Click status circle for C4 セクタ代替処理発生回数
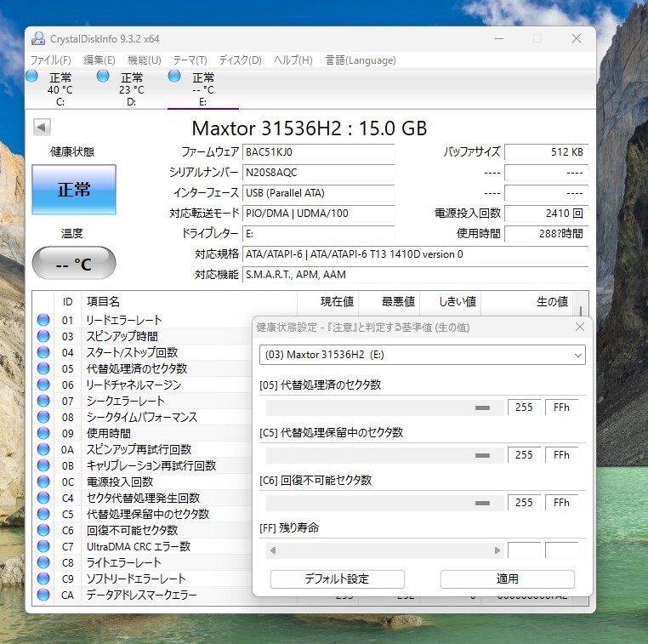This screenshot has width=648, height=644. [43, 498]
